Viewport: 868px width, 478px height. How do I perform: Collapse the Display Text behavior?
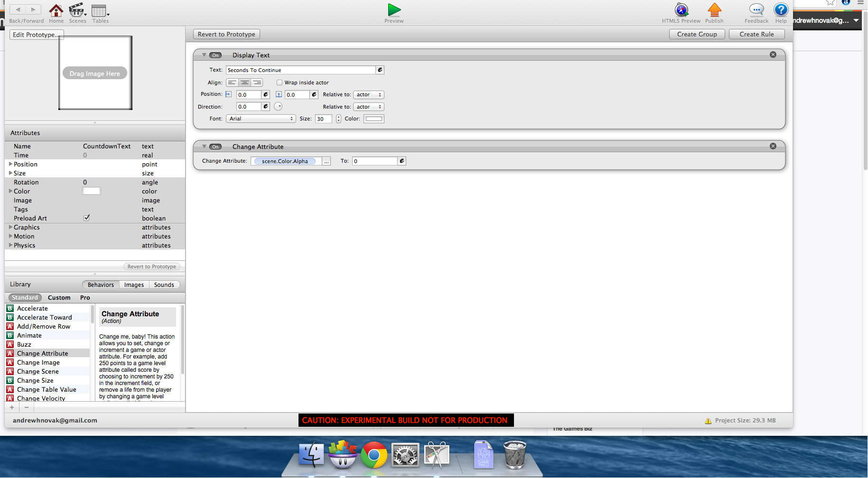pos(204,55)
